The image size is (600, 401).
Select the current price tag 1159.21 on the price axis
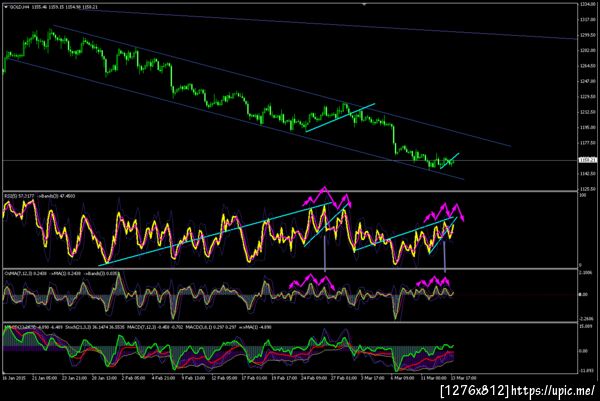tap(587, 160)
